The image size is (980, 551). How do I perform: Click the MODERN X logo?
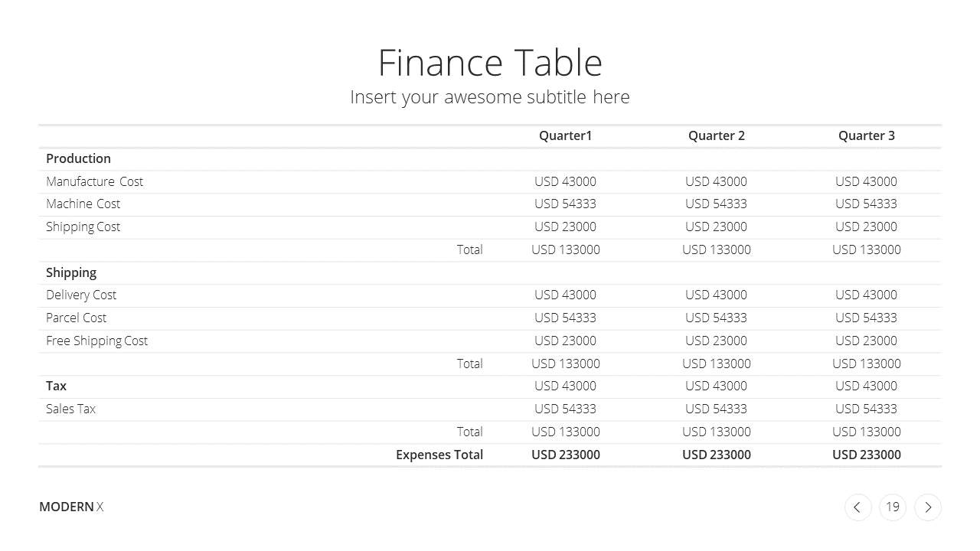tap(71, 507)
